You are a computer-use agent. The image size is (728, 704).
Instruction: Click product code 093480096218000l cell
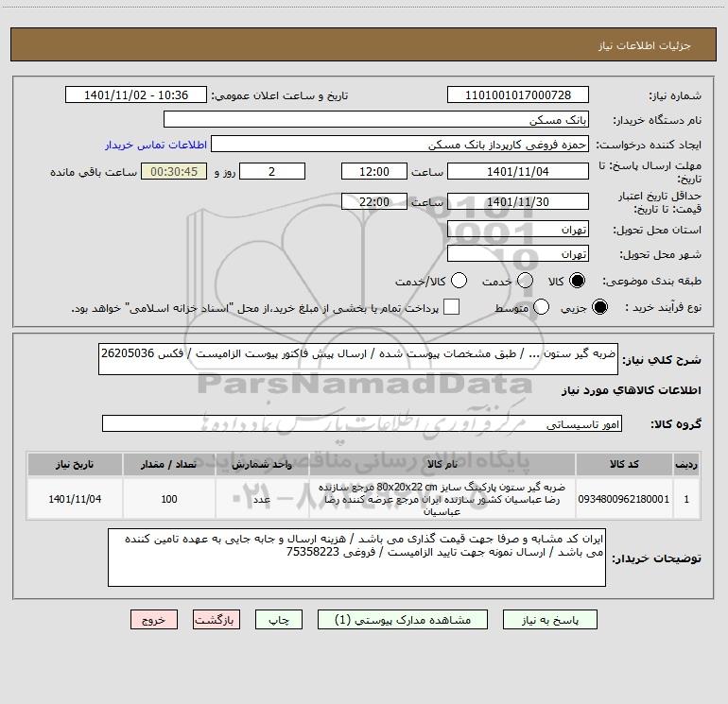(x=624, y=499)
